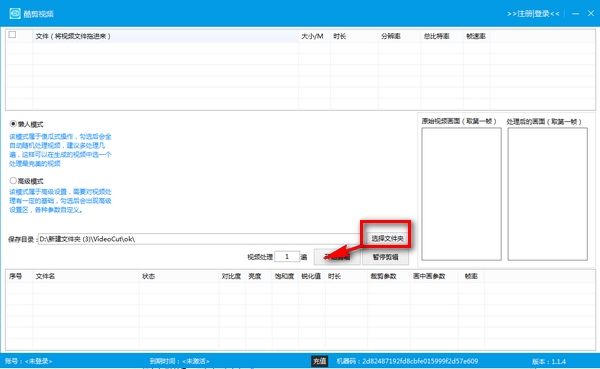The image size is (600, 369).
Task: Click the 选择文件夹 button
Action: pyautogui.click(x=387, y=238)
